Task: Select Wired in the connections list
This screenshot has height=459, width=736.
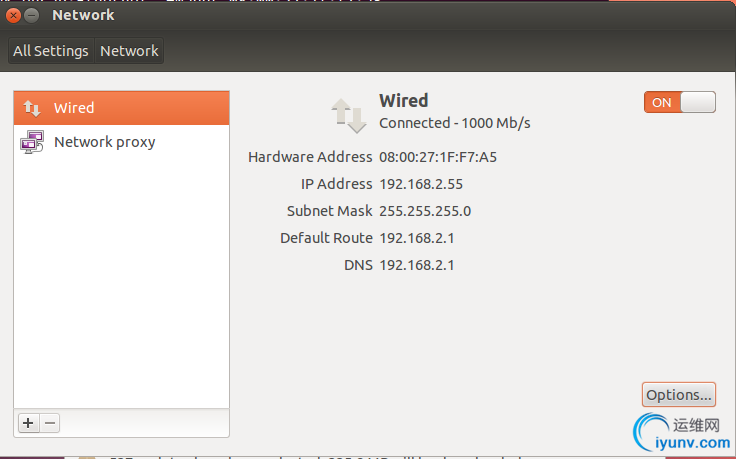Action: tap(122, 108)
